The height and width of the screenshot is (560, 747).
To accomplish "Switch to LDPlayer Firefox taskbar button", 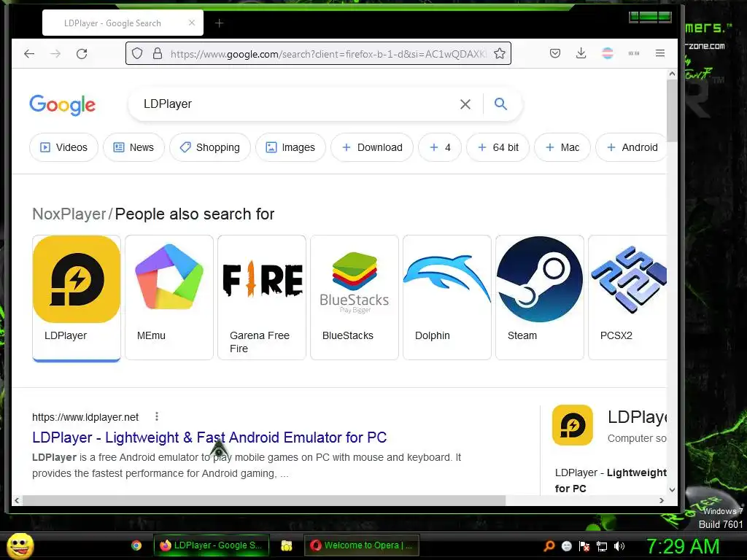I will [211, 545].
